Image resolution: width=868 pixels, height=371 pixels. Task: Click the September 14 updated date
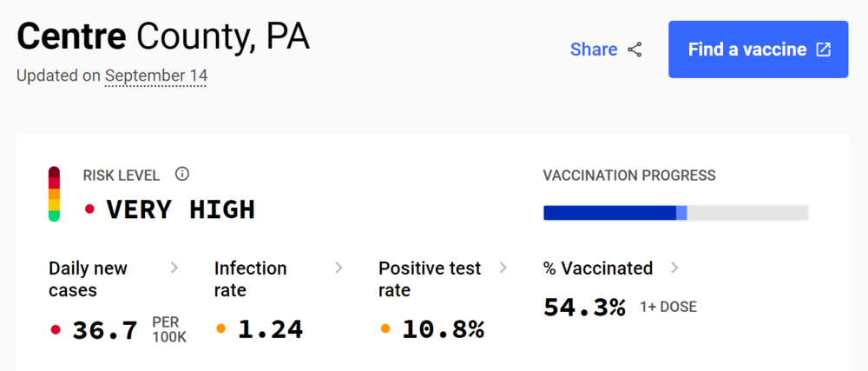click(x=156, y=76)
